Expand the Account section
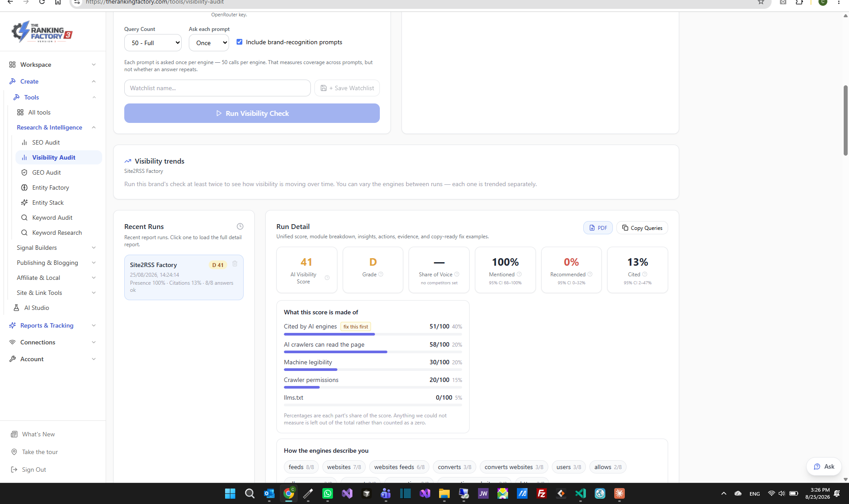 coord(53,359)
